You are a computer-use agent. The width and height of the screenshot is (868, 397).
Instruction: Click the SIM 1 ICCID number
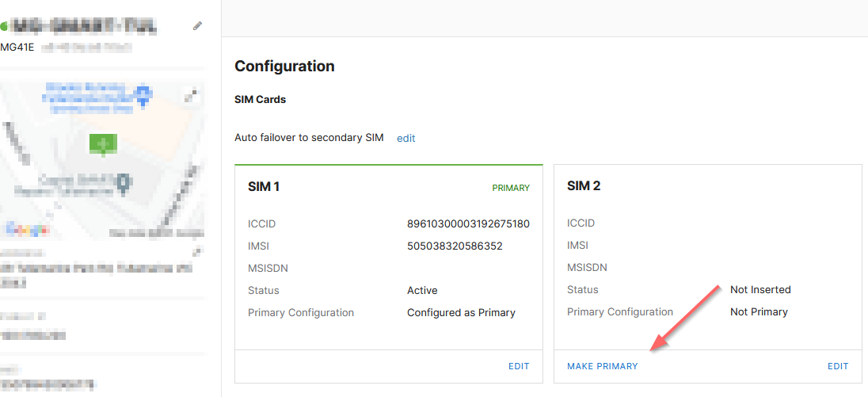pos(468,223)
